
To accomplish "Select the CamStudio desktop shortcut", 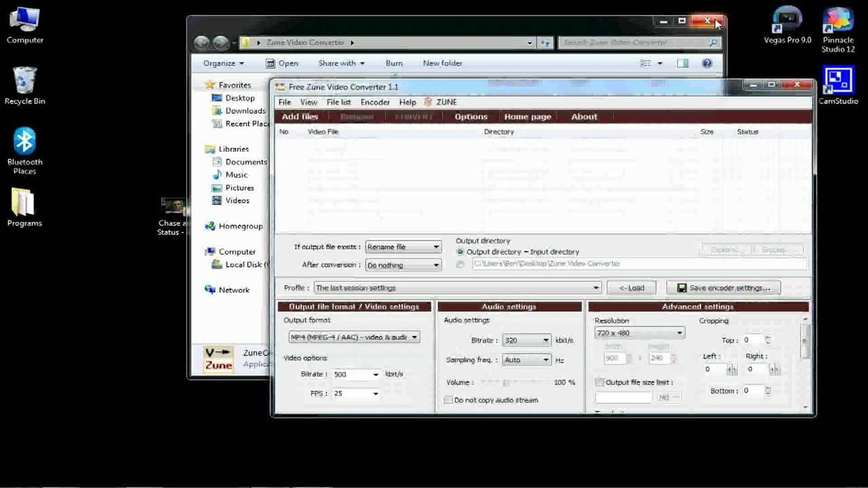I will click(x=838, y=85).
